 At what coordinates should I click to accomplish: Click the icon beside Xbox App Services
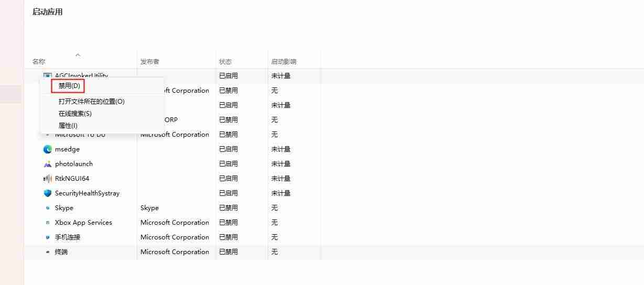click(48, 223)
